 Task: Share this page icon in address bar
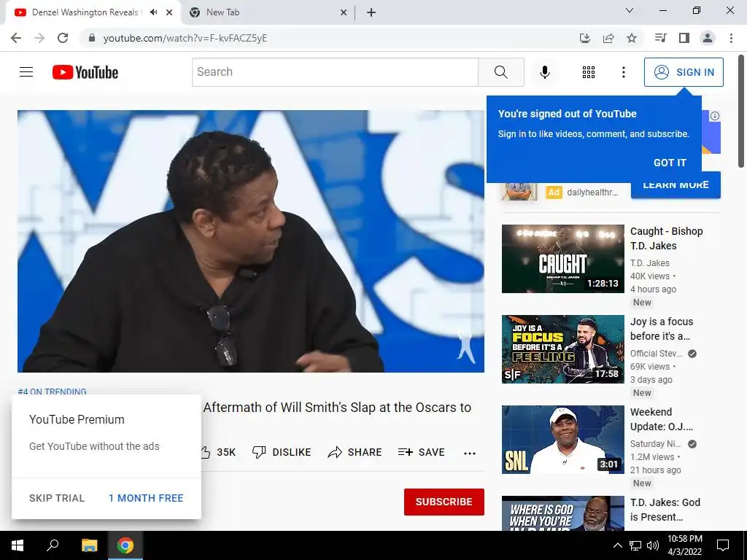[x=608, y=38]
